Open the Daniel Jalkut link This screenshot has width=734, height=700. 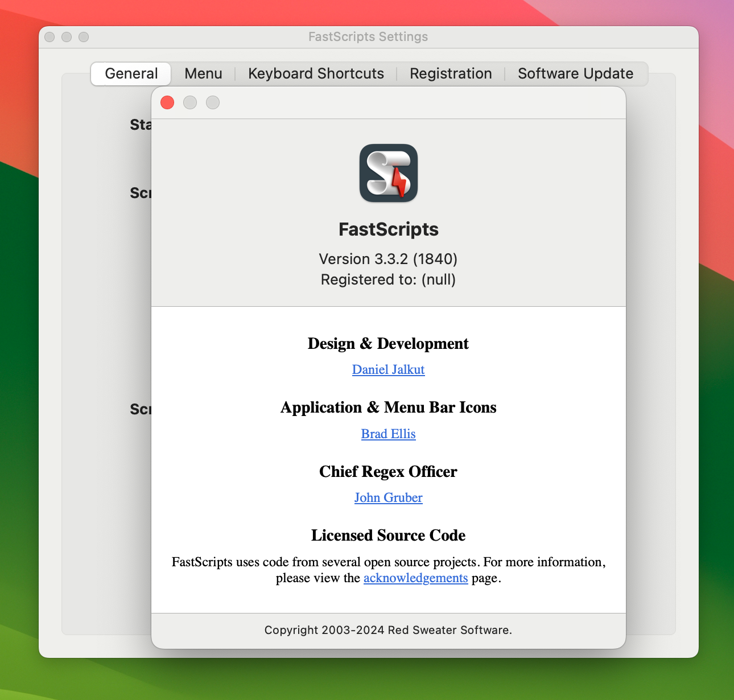(389, 369)
